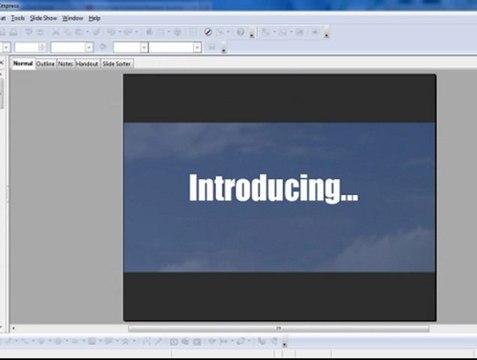Click the Help question mark icon

pyautogui.click(x=240, y=32)
